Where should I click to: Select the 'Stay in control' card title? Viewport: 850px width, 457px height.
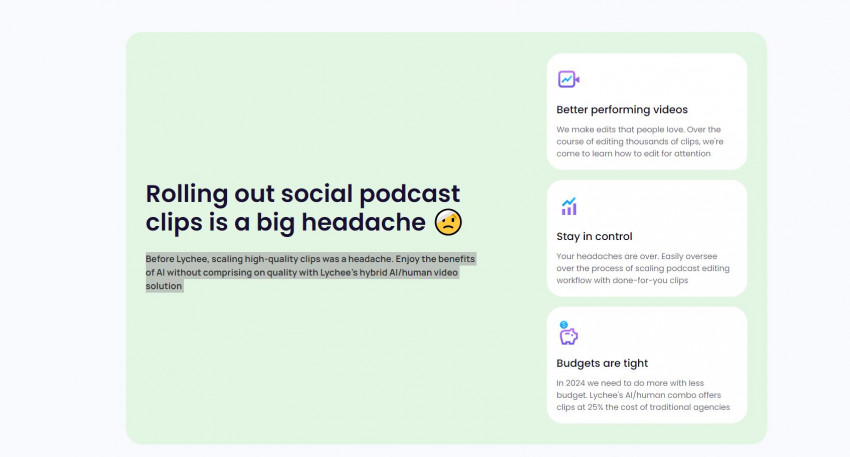point(594,237)
